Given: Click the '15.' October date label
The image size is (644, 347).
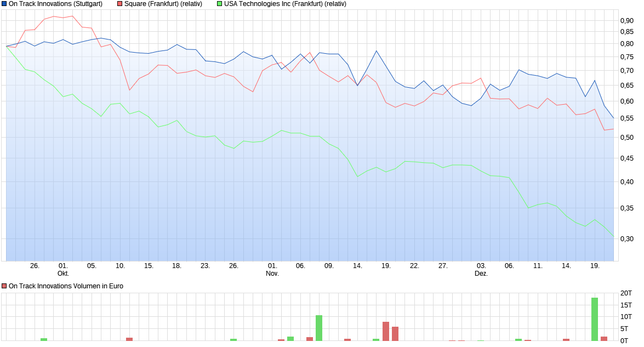Looking at the screenshot, I should [x=149, y=266].
